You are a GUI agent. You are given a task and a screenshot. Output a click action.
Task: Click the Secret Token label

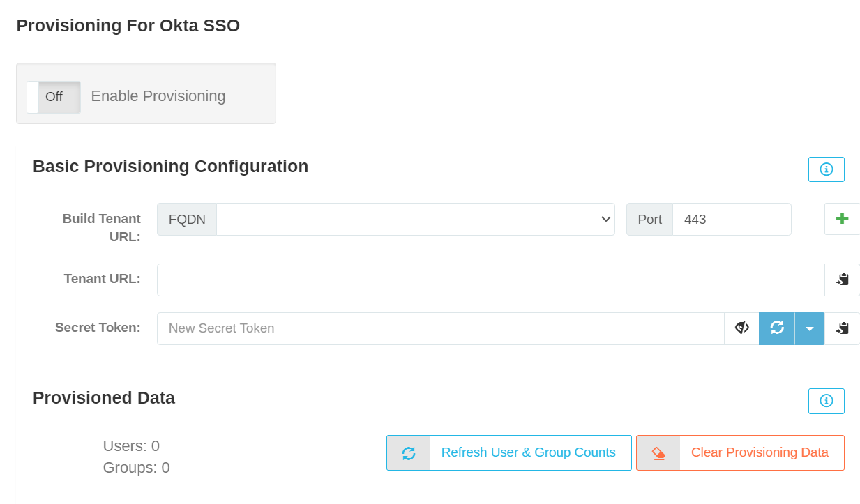coord(98,328)
